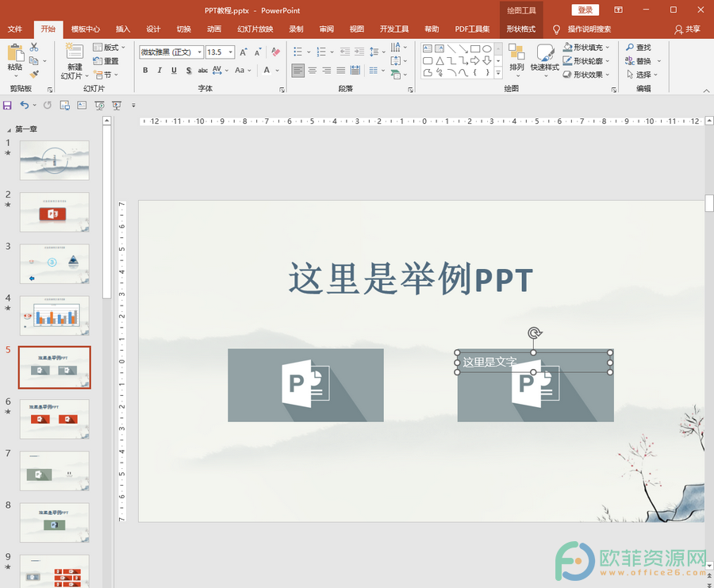714x588 pixels.
Task: Click the Increase Font Size icon
Action: pyautogui.click(x=244, y=52)
